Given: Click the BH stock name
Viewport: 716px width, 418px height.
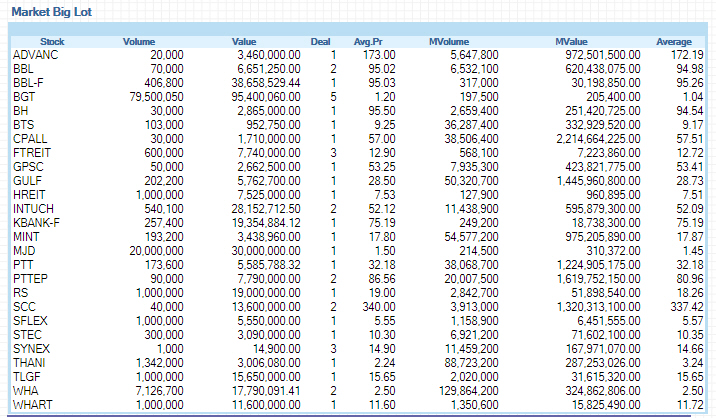Looking at the screenshot, I should tap(21, 111).
